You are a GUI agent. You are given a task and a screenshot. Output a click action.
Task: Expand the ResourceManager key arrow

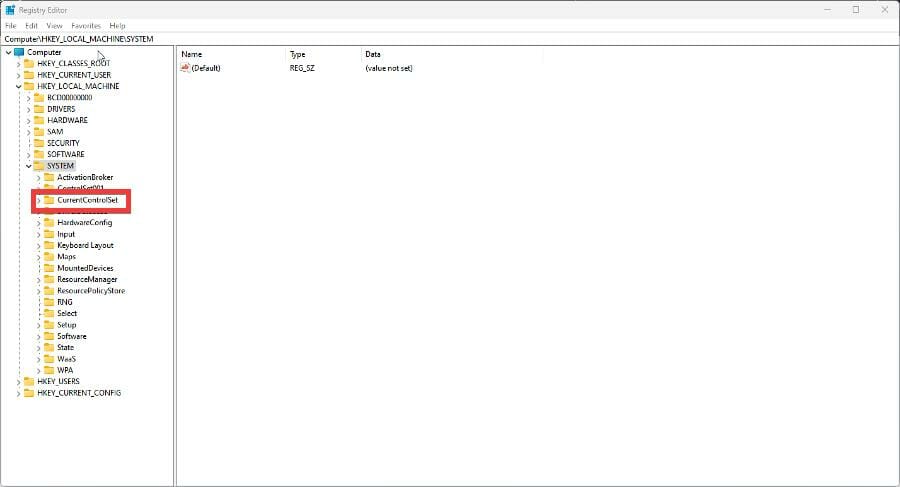point(38,280)
